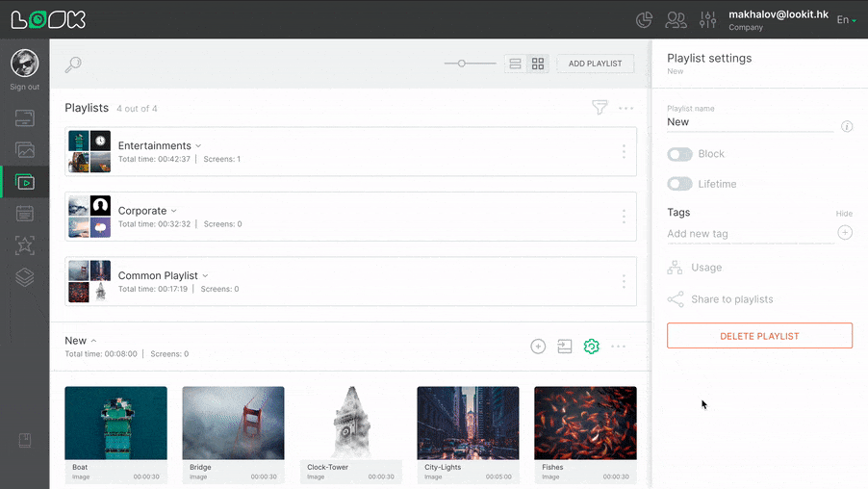Adjust the thumbnail size slider
This screenshot has width=868, height=489.
point(462,64)
